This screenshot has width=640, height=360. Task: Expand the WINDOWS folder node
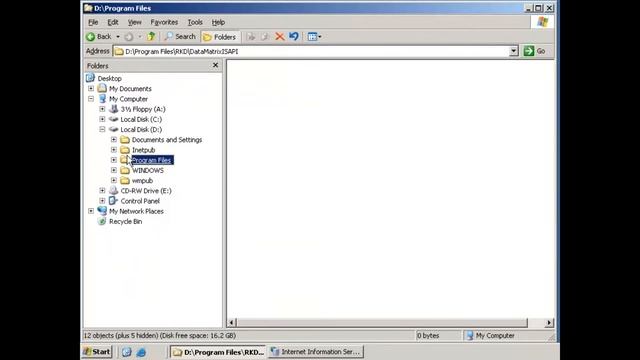114,170
